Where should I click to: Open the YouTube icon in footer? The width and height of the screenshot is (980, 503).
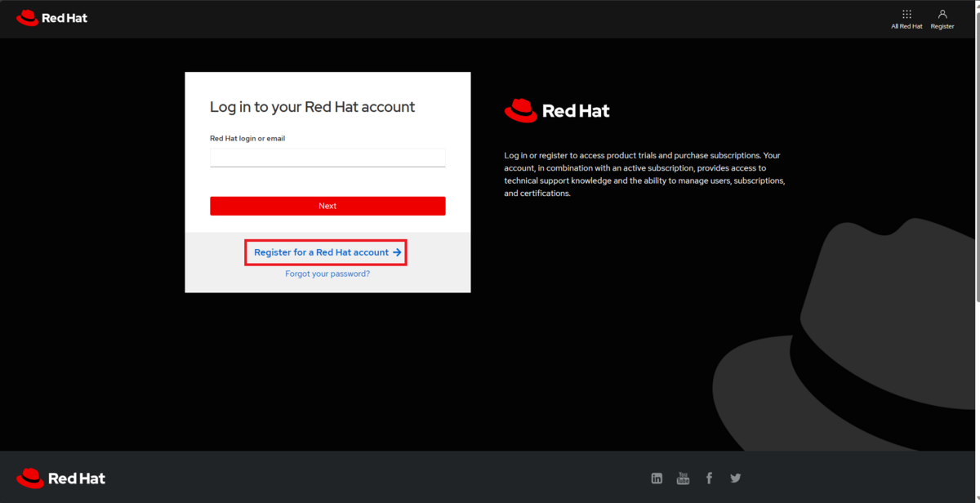[x=683, y=479]
